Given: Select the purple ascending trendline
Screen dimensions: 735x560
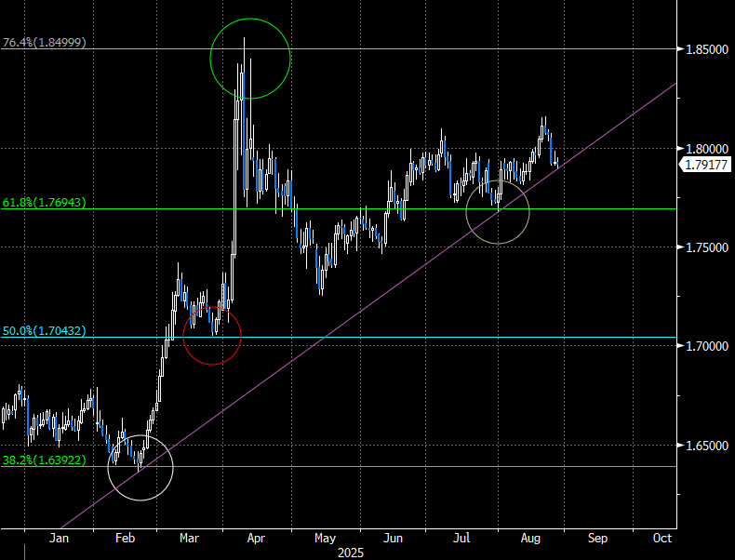Looking at the screenshot, I should click(368, 305).
